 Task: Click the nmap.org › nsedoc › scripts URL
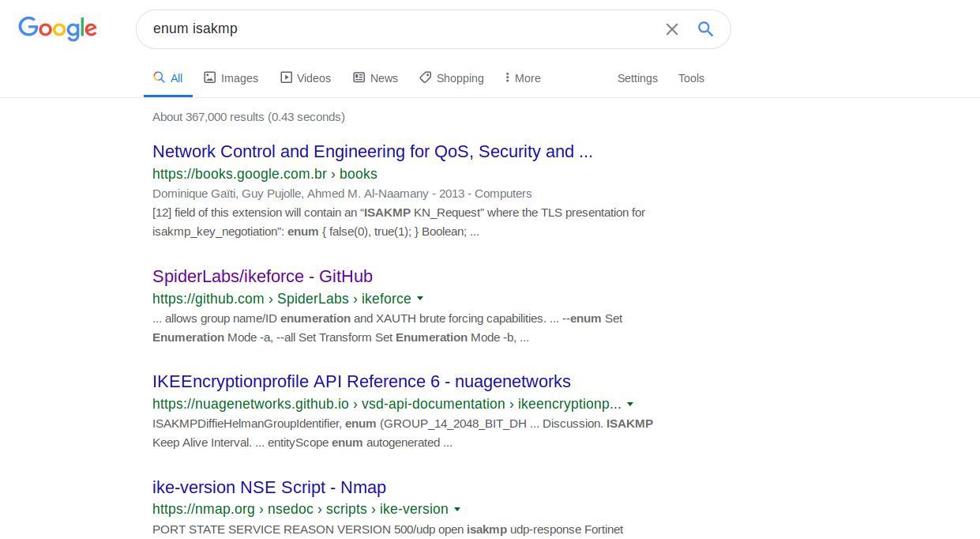point(300,509)
